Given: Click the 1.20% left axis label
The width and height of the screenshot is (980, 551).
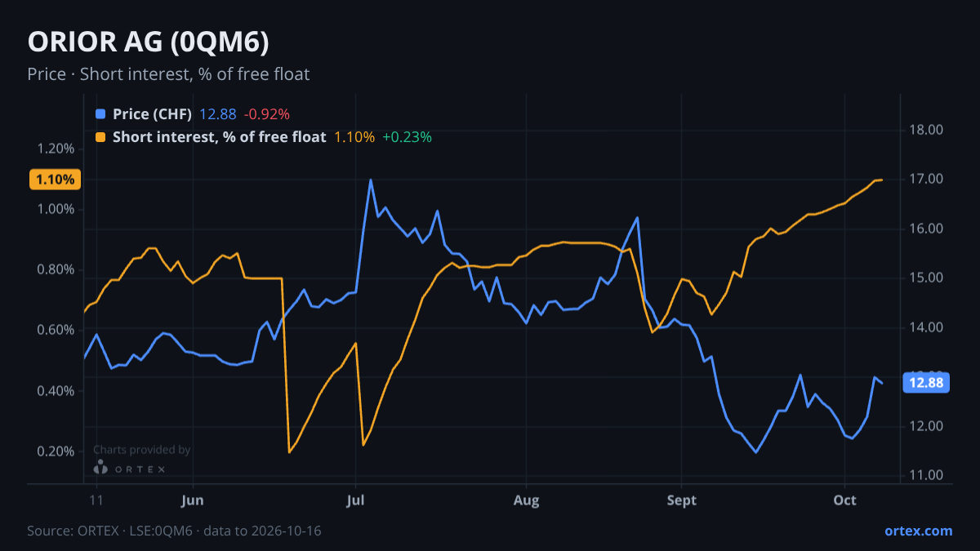Looking at the screenshot, I should (x=56, y=149).
